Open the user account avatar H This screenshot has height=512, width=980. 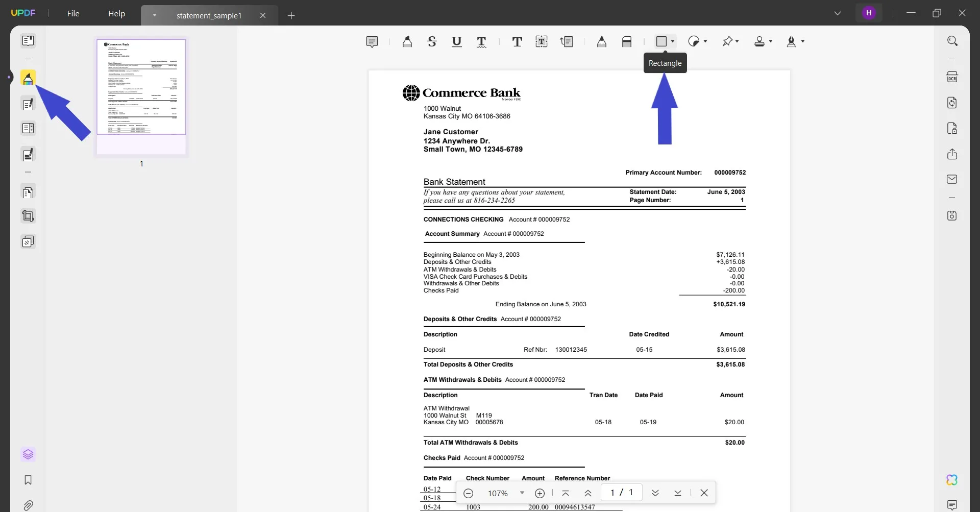click(869, 13)
